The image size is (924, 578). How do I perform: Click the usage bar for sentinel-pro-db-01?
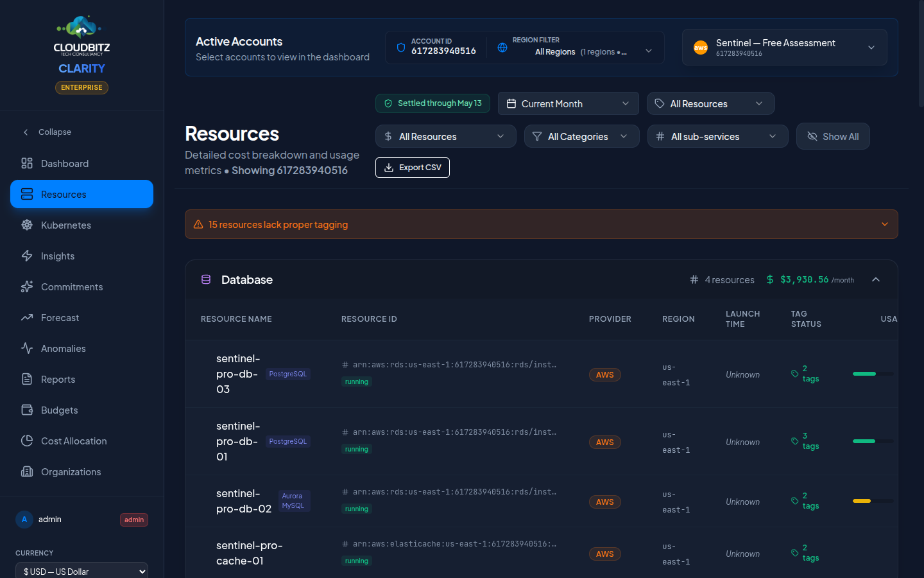point(873,441)
